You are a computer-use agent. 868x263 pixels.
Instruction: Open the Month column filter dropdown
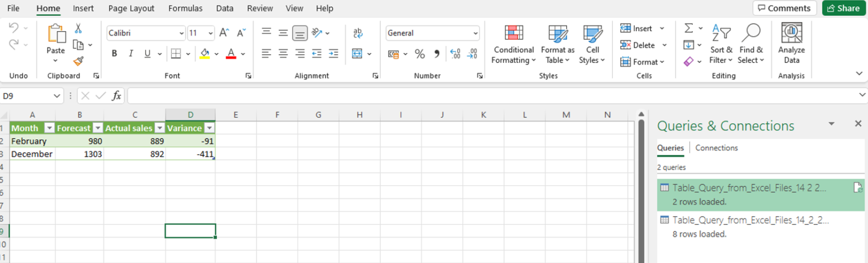pos(49,128)
